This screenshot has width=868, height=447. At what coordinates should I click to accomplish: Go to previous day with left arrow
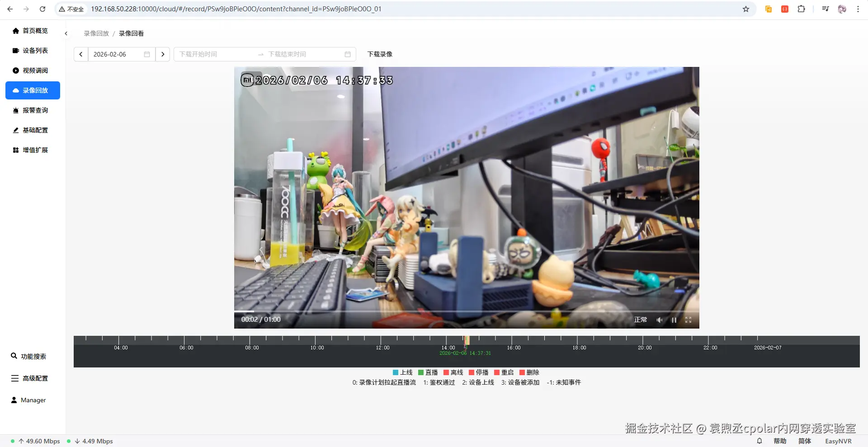point(81,54)
